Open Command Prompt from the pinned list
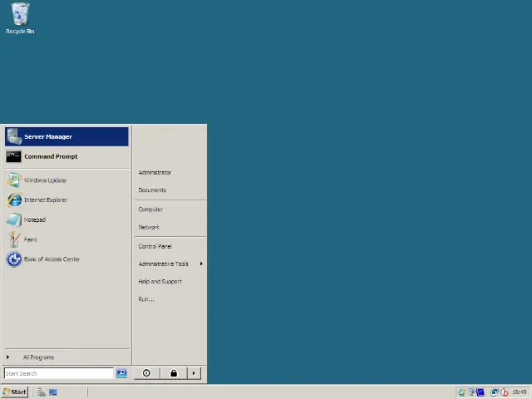532x399 pixels. pyautogui.click(x=66, y=156)
